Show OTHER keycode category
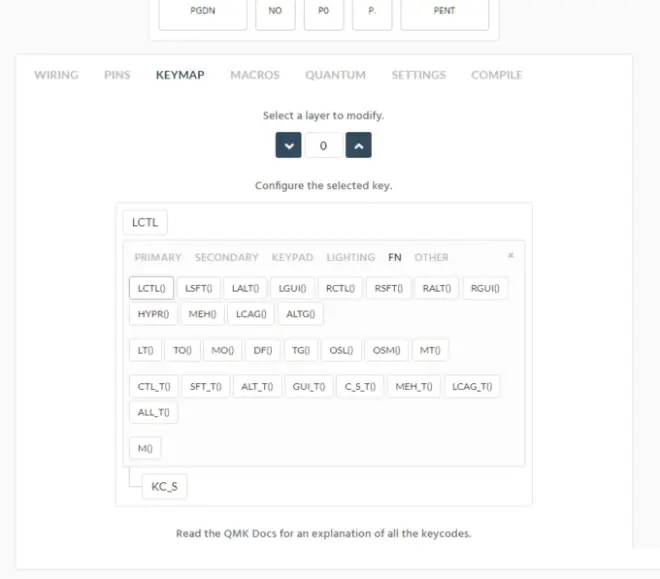The image size is (660, 579). pyautogui.click(x=431, y=257)
